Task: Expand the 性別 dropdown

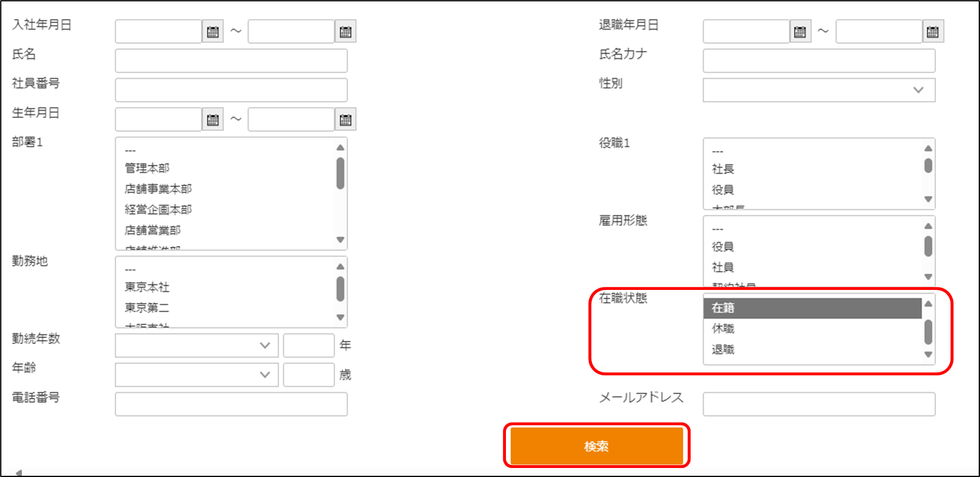Action: [819, 90]
